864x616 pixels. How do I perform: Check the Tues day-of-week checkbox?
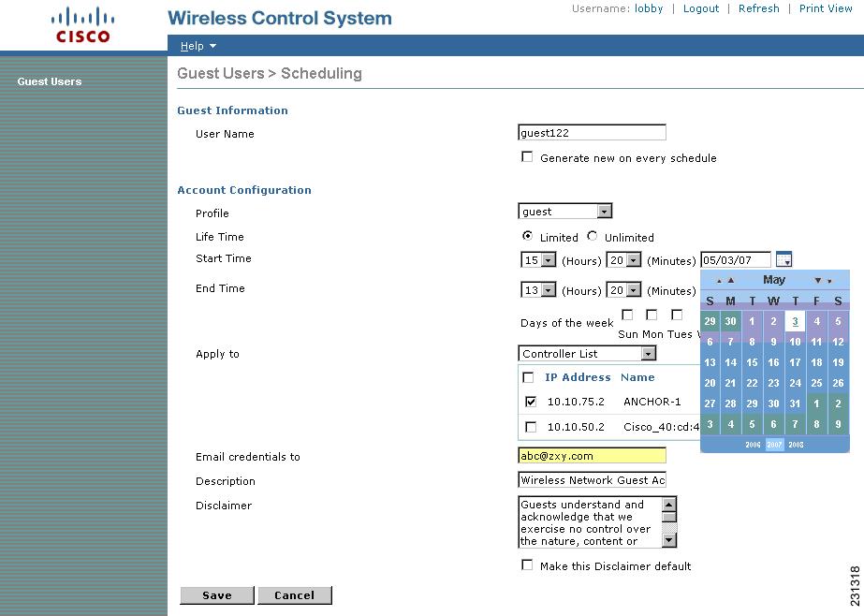(677, 315)
